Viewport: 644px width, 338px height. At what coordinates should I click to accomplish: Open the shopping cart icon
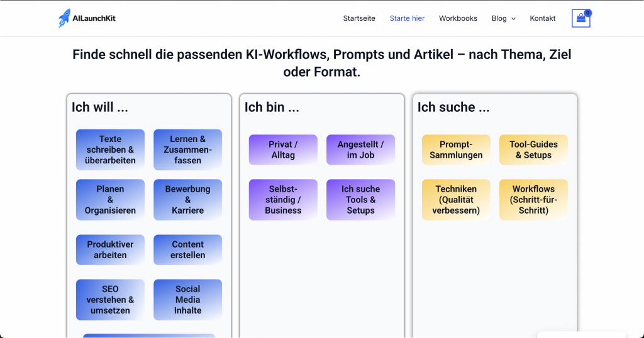pos(580,19)
